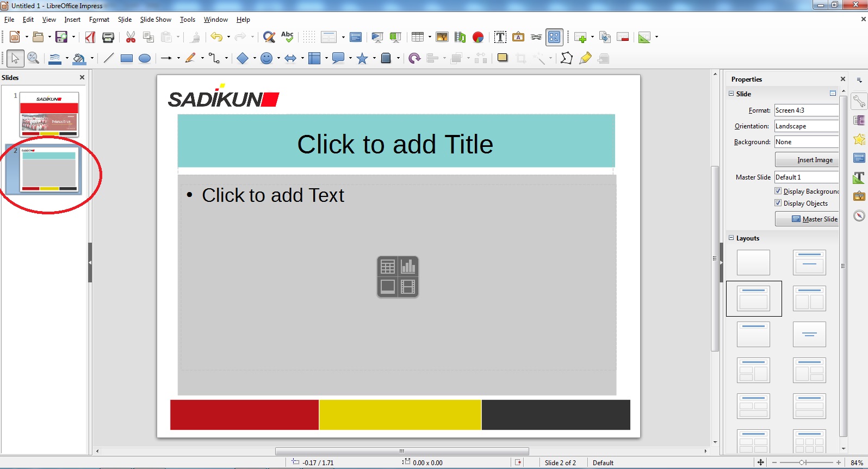Select the Rectangle drawing tool
This screenshot has height=469, width=868.
(x=127, y=58)
